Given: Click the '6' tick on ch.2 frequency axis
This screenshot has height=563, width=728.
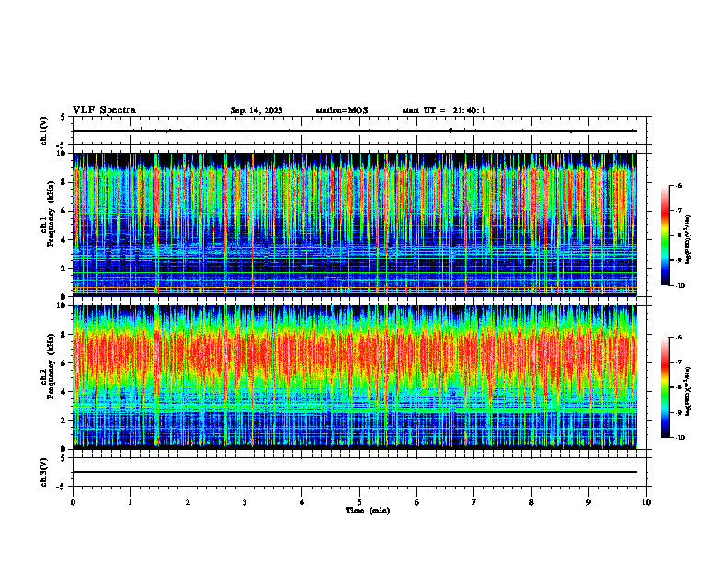Looking at the screenshot, I should coord(65,363).
